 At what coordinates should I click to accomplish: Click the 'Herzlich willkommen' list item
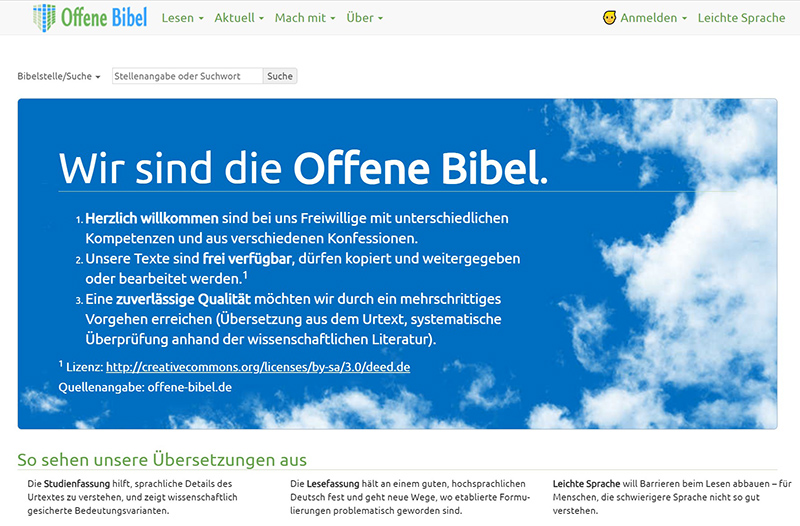[x=296, y=228]
